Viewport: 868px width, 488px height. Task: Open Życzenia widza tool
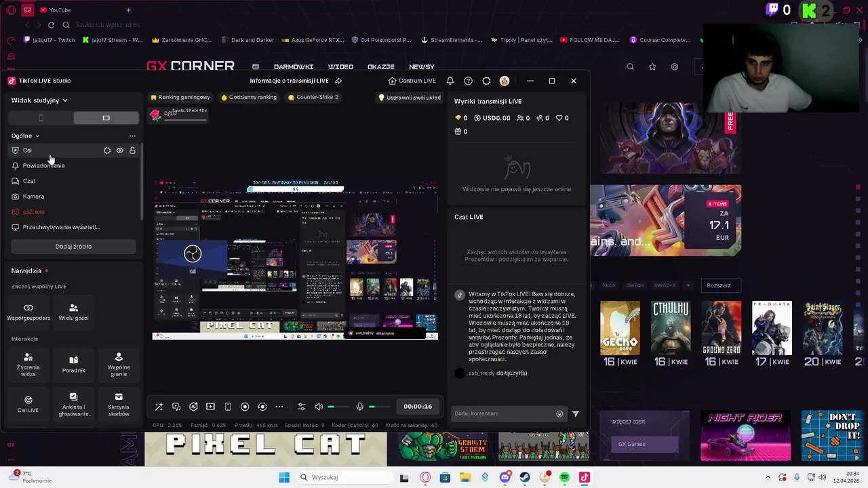click(28, 363)
